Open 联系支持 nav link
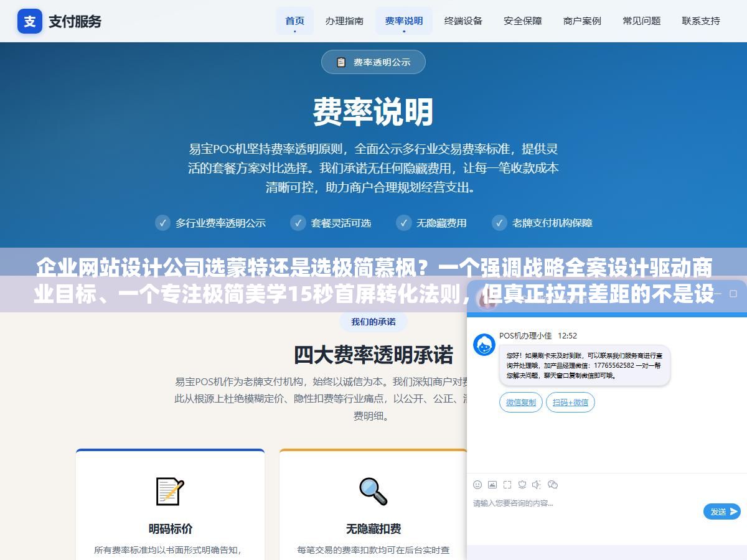The height and width of the screenshot is (560, 747). [x=701, y=21]
